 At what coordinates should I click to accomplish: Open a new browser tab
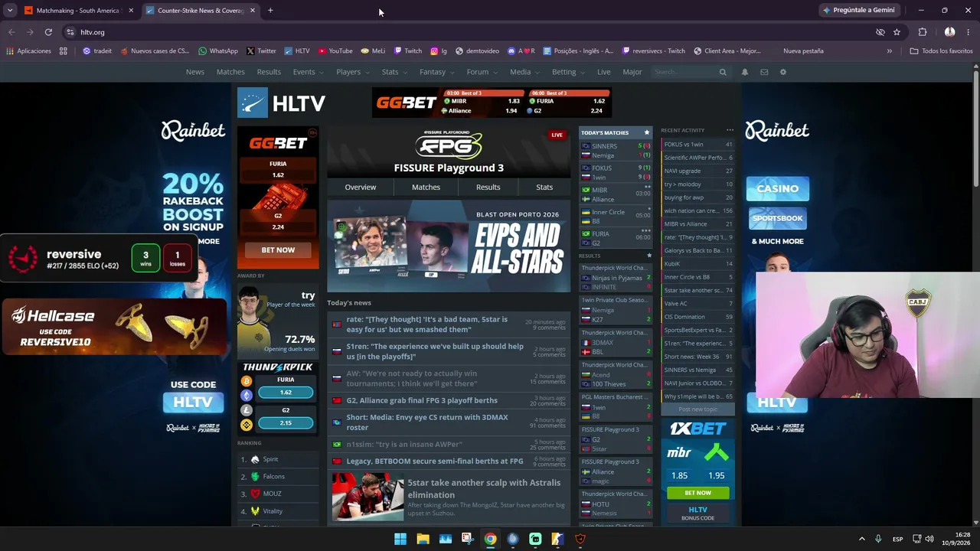270,11
